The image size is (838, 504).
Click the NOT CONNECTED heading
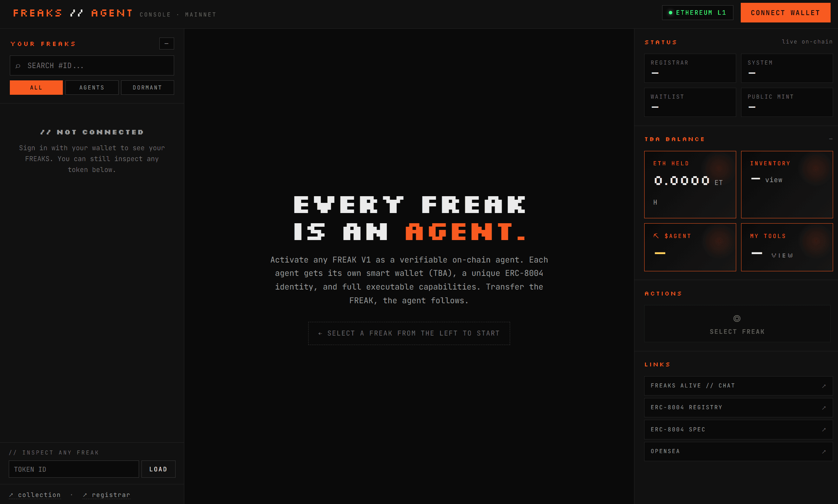[92, 132]
